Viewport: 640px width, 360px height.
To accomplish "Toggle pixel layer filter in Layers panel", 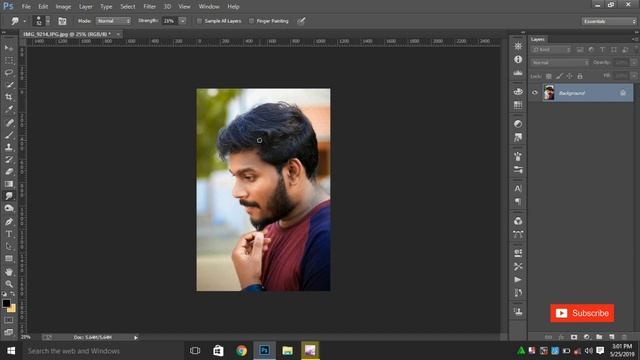I will pyautogui.click(x=580, y=50).
